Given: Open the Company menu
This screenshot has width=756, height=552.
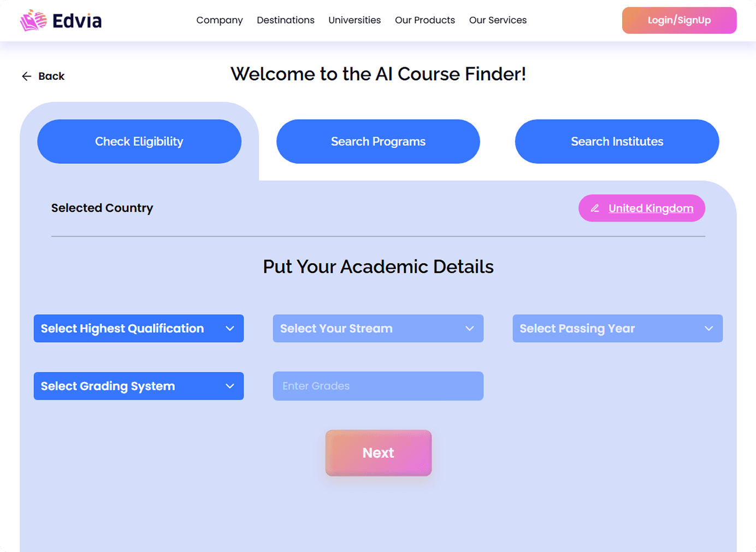Looking at the screenshot, I should pyautogui.click(x=220, y=20).
